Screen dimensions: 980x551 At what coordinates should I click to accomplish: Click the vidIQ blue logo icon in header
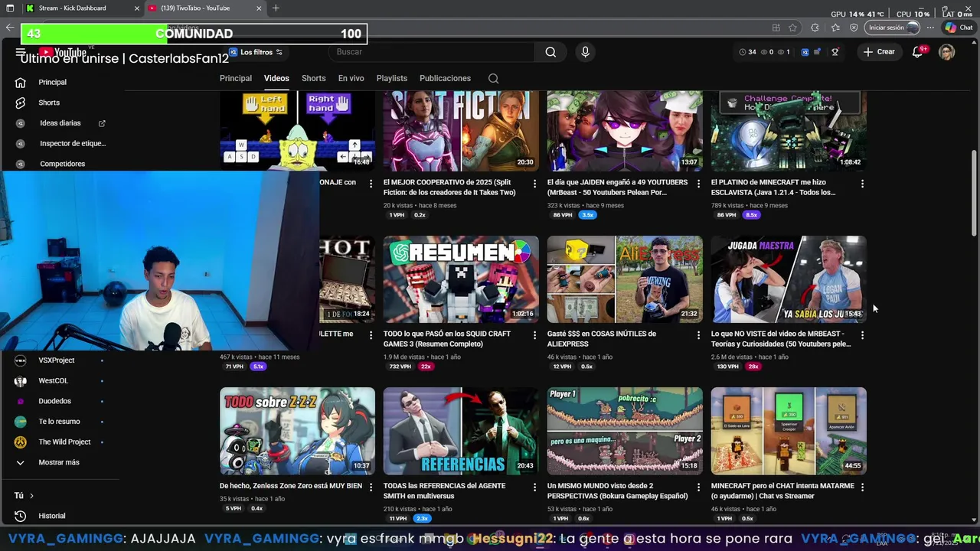(805, 52)
